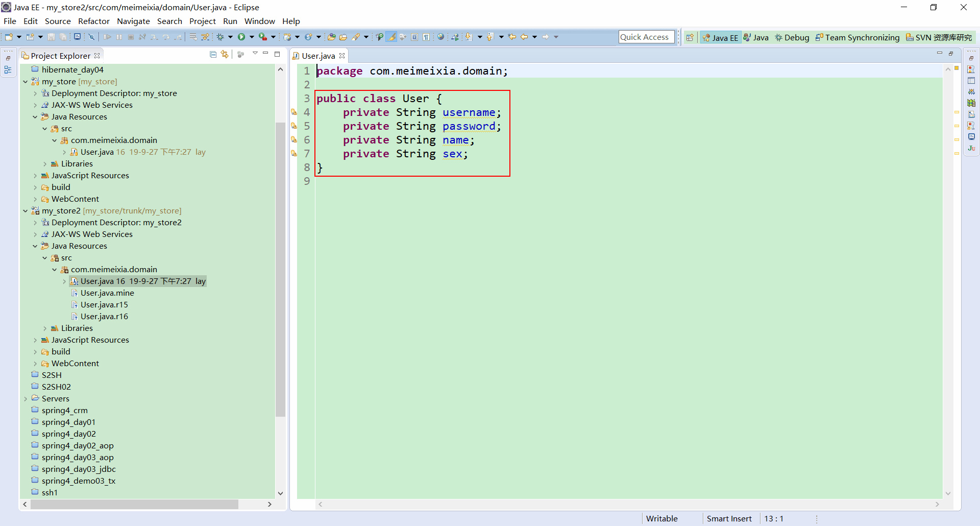
Task: Click the Open Perspective icon
Action: pyautogui.click(x=690, y=37)
